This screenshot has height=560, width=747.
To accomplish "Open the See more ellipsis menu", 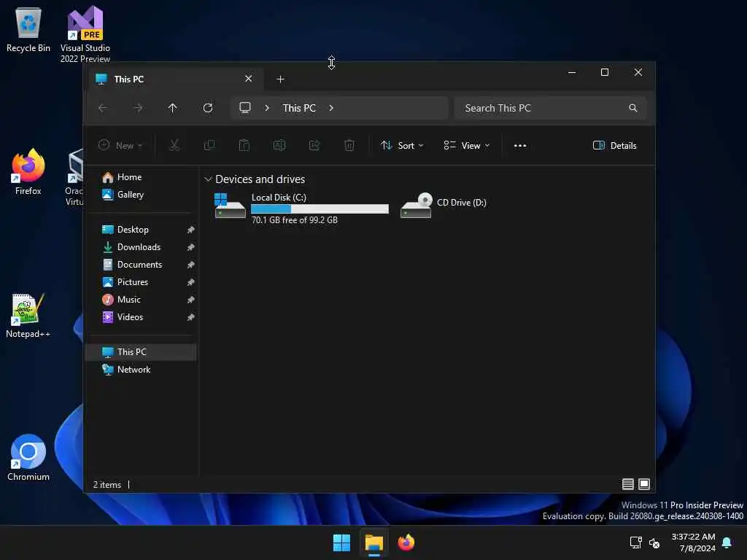I will (520, 146).
